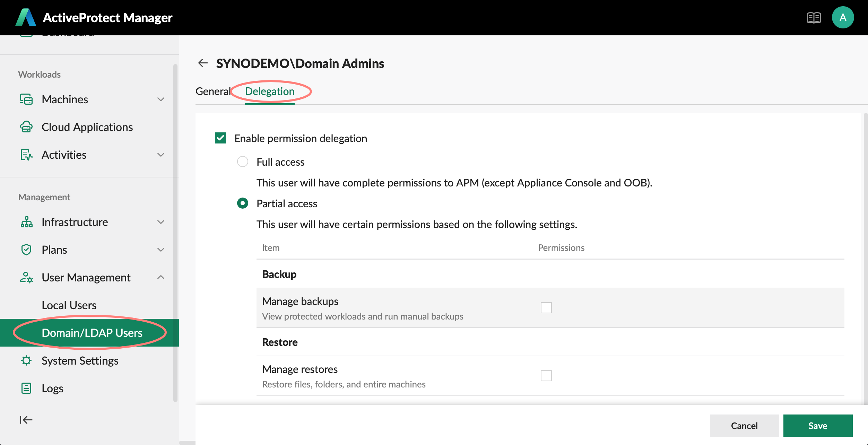
Task: Click the Activities sidebar icon
Action: (x=26, y=155)
